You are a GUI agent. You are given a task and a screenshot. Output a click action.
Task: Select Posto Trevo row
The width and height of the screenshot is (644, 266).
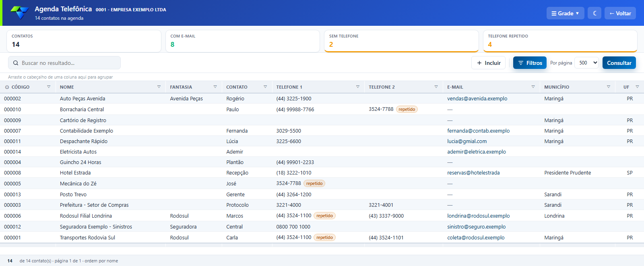tap(322, 194)
